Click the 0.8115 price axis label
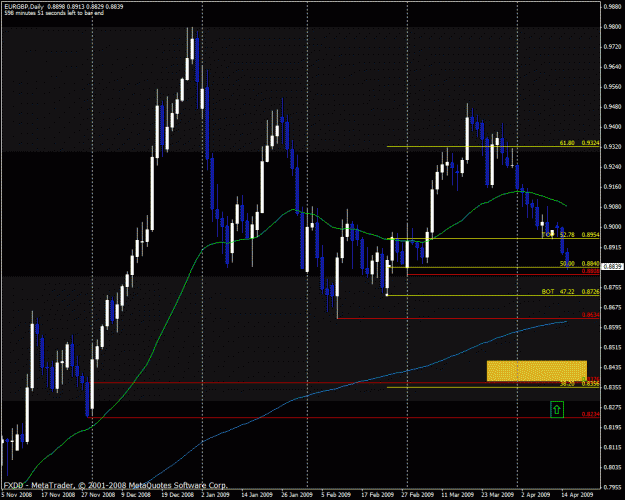 click(x=613, y=447)
